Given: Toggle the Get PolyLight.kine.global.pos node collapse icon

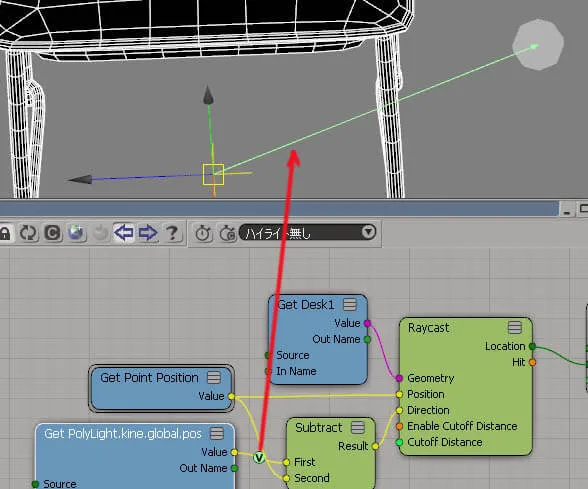Looking at the screenshot, I should coord(217,434).
